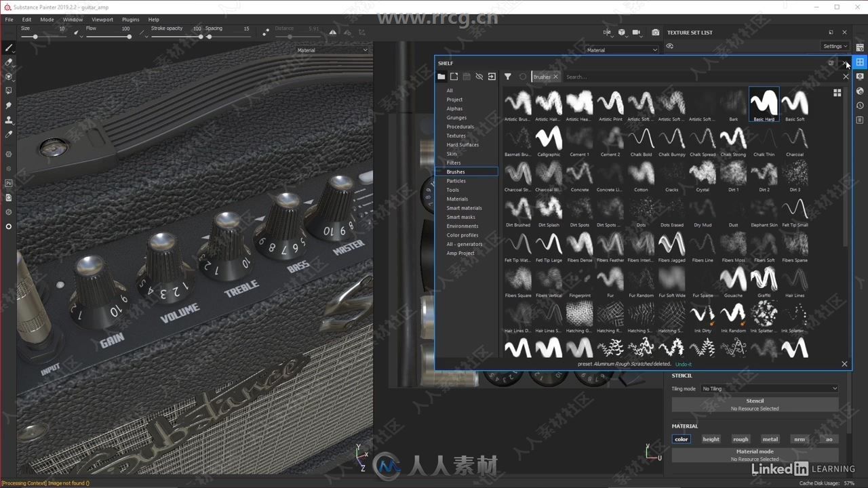868x488 pixels.
Task: Select the Projection tool
Action: click(9, 77)
